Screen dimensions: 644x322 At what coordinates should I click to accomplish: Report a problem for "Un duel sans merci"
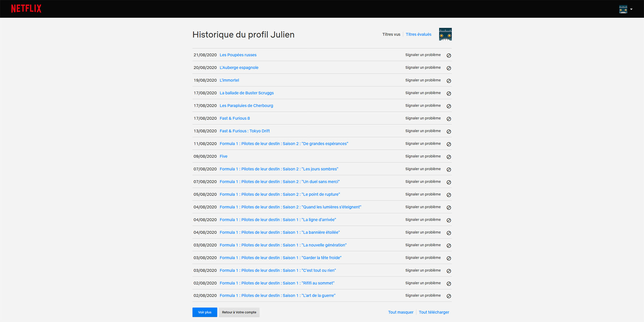(x=423, y=182)
